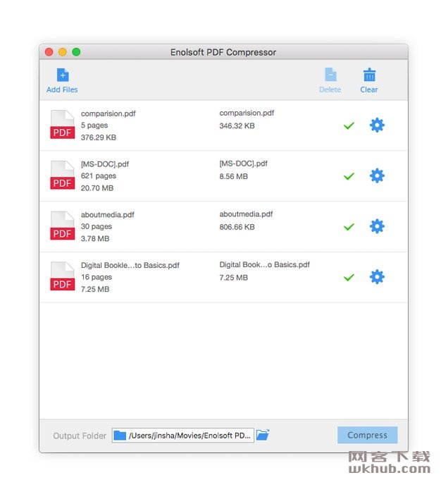448x487 pixels.
Task: Select source name Digital Bookle...to Basics.pdf
Action: tap(130, 265)
